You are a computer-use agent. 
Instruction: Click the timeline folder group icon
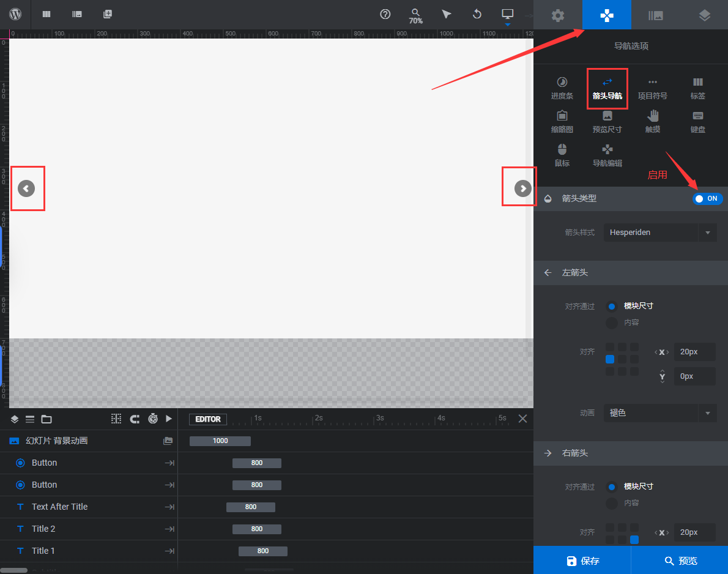click(46, 419)
